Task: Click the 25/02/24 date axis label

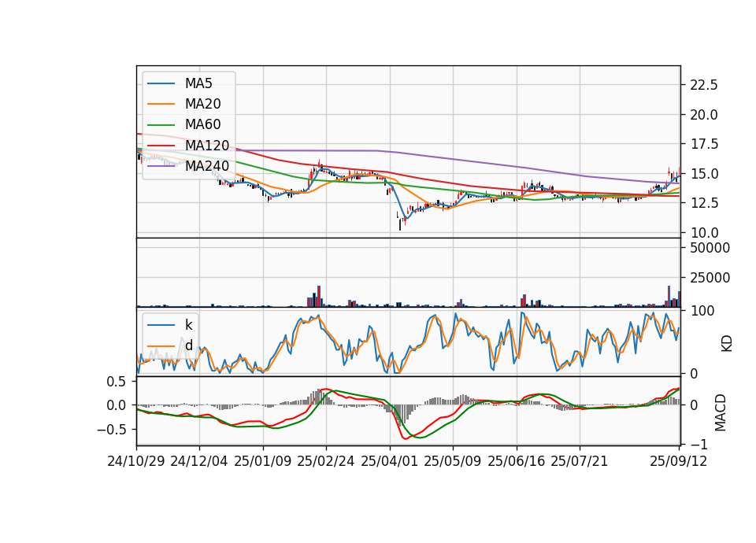Action: click(x=326, y=461)
